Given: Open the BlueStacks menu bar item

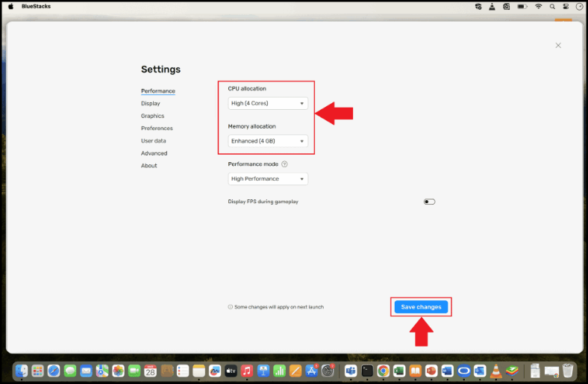Looking at the screenshot, I should pos(36,7).
